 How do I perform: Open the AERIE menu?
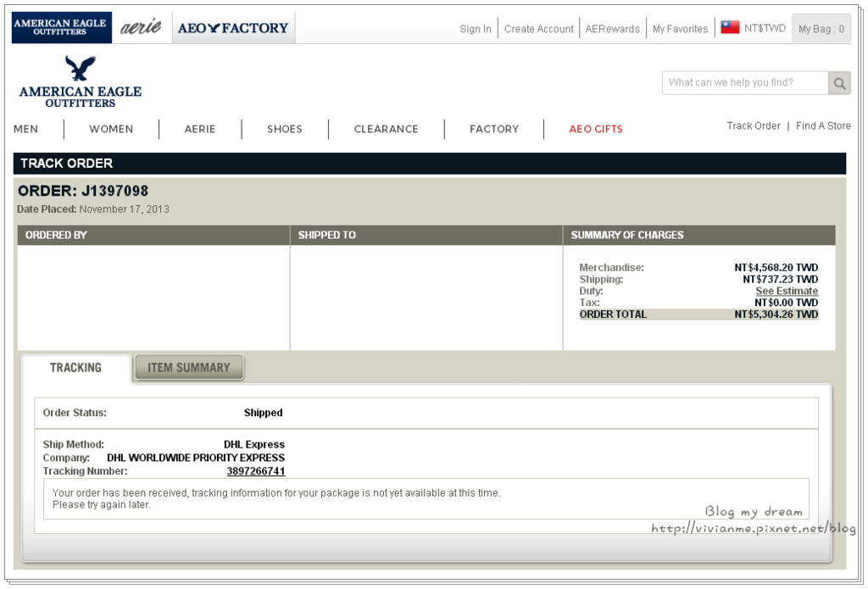click(200, 129)
